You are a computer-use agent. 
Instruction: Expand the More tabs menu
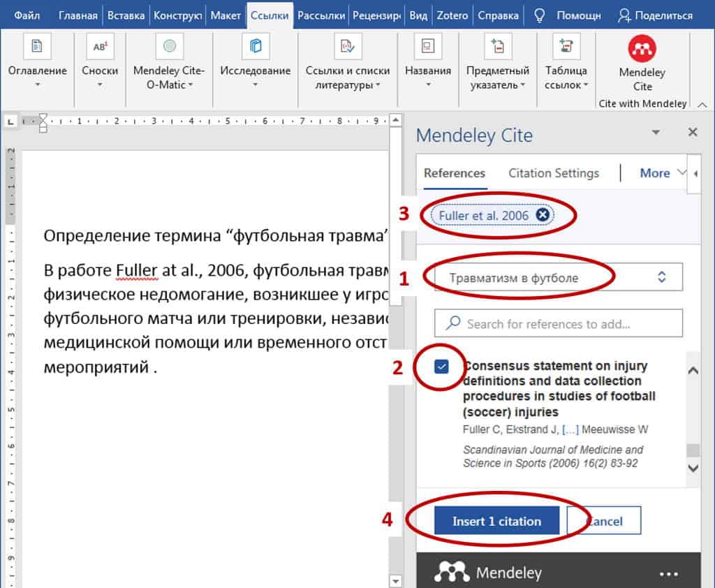(x=663, y=173)
